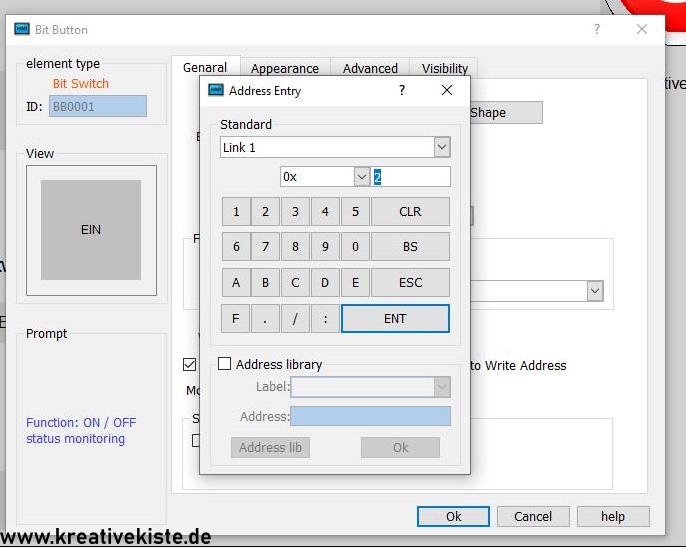This screenshot has height=549, width=686.
Task: Click the Bit Button title bar help icon
Action: (597, 29)
